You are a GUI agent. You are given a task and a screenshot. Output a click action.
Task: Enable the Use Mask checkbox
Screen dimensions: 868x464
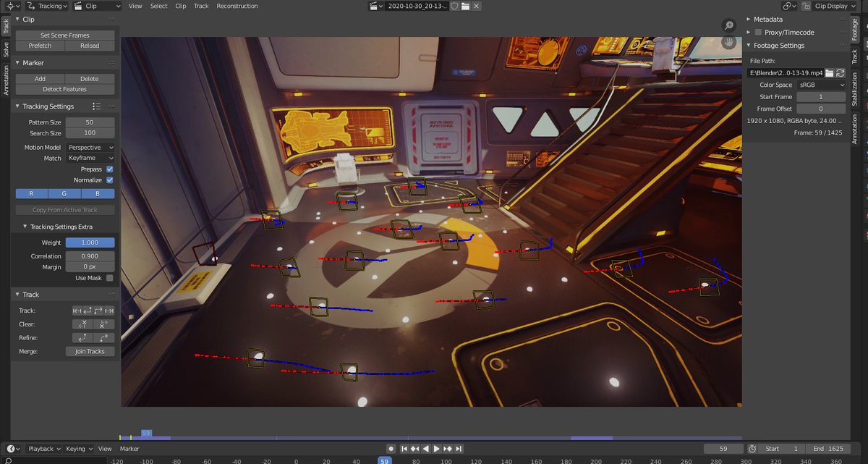(110, 278)
